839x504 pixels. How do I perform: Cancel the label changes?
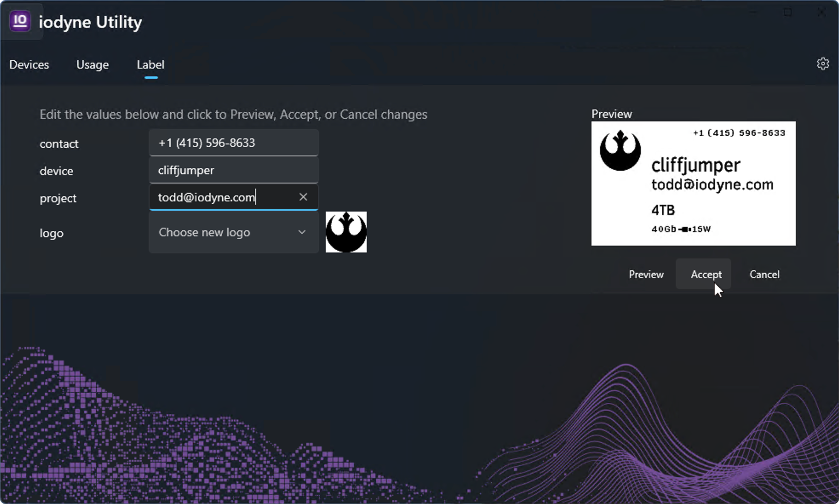click(764, 275)
